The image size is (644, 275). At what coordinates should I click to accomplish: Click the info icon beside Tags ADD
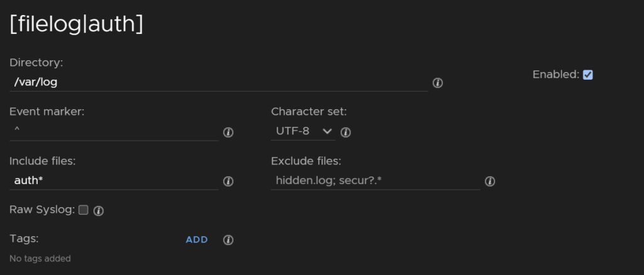point(228,240)
